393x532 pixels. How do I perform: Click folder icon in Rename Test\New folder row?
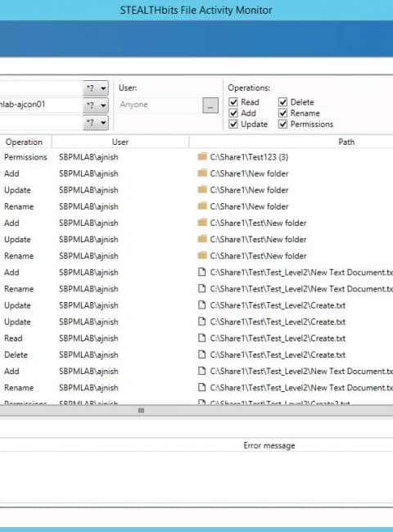coord(202,255)
